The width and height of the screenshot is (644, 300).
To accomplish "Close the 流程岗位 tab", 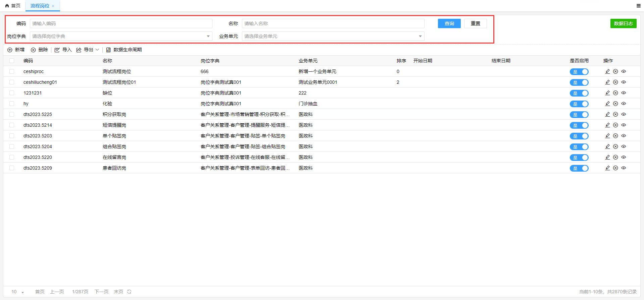I will tap(53, 6).
